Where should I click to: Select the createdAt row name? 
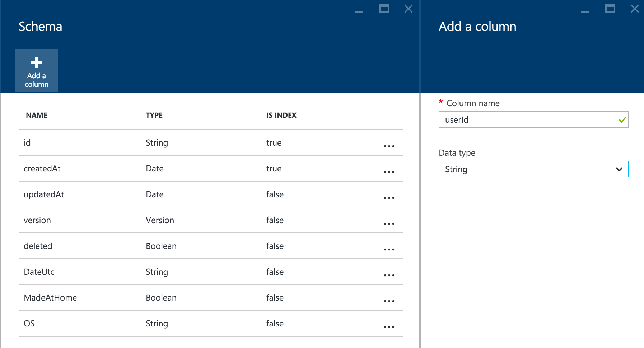pyautogui.click(x=42, y=169)
